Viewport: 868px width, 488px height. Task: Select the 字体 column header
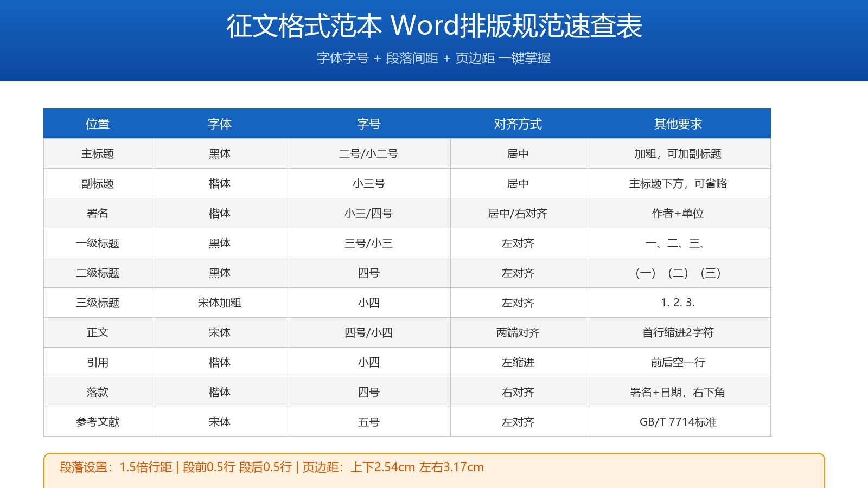click(220, 124)
